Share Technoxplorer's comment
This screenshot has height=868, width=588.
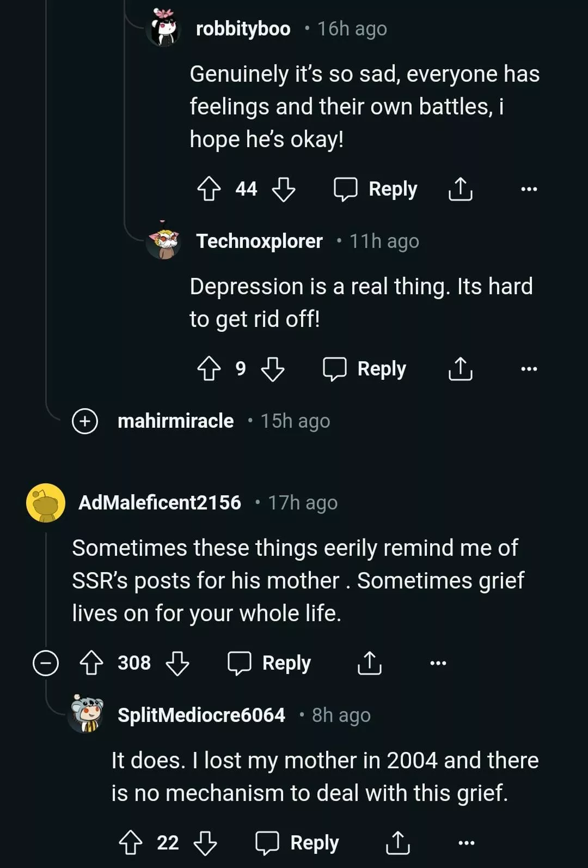coord(460,369)
